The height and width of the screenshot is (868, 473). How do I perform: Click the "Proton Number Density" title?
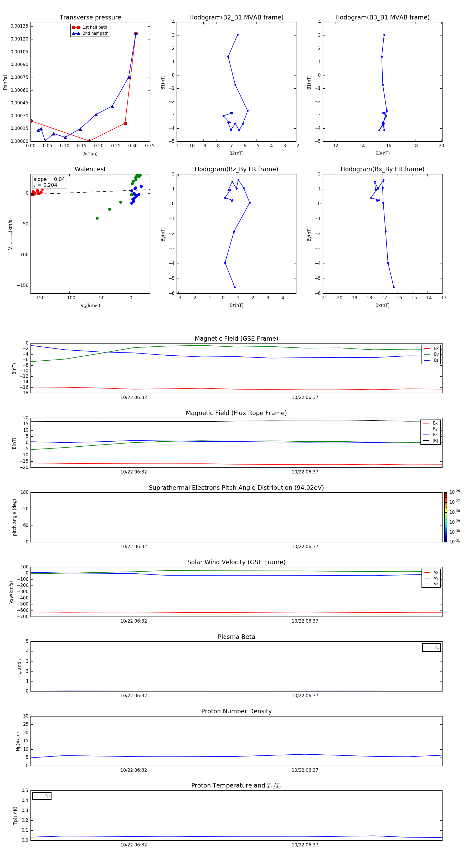[x=236, y=711]
